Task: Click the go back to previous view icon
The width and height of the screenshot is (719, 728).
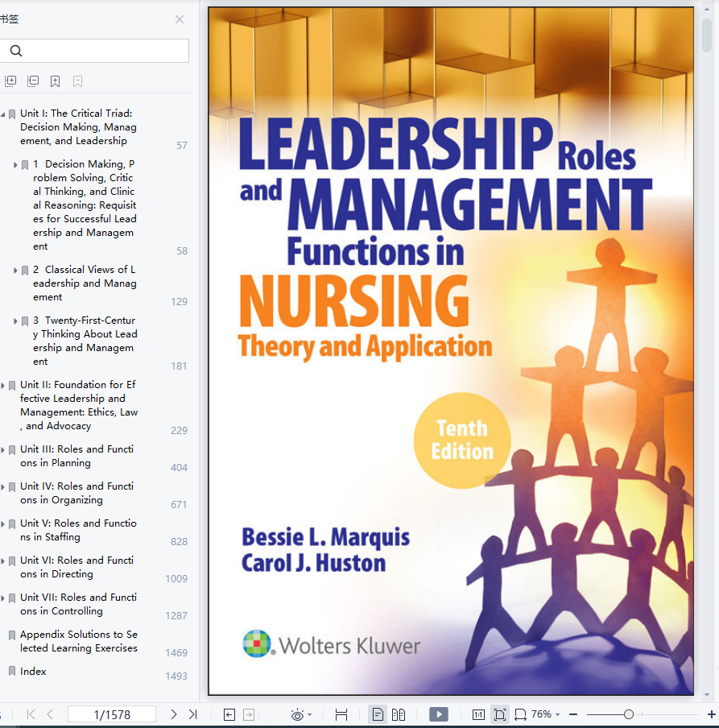Action: coord(229,714)
